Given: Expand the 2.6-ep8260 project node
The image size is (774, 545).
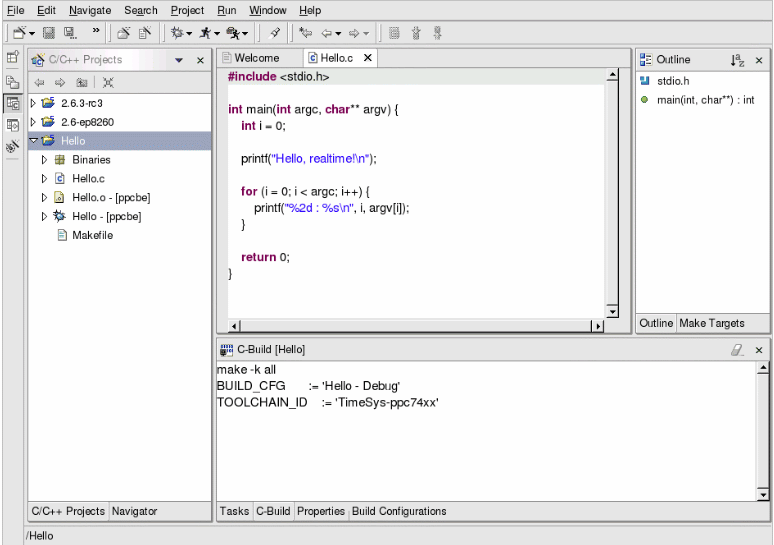Looking at the screenshot, I should coord(33,122).
